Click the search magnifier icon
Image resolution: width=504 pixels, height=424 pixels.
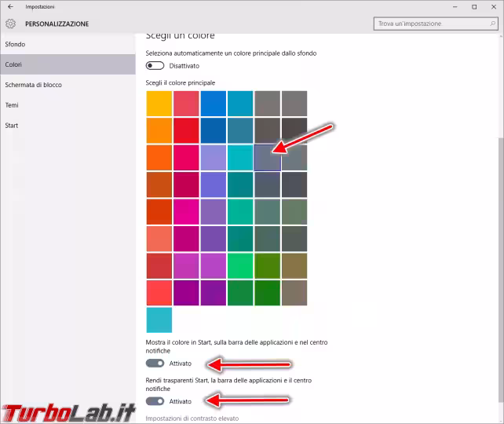492,24
